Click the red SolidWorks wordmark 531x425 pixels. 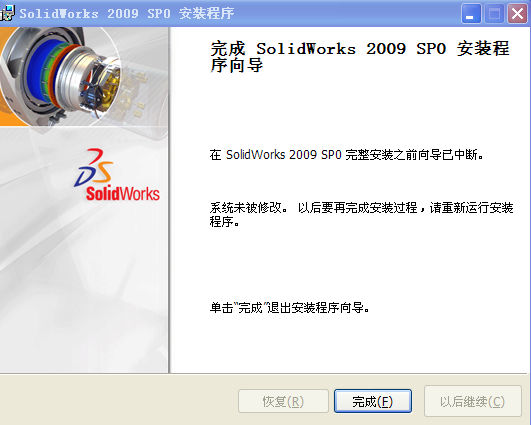(x=123, y=193)
